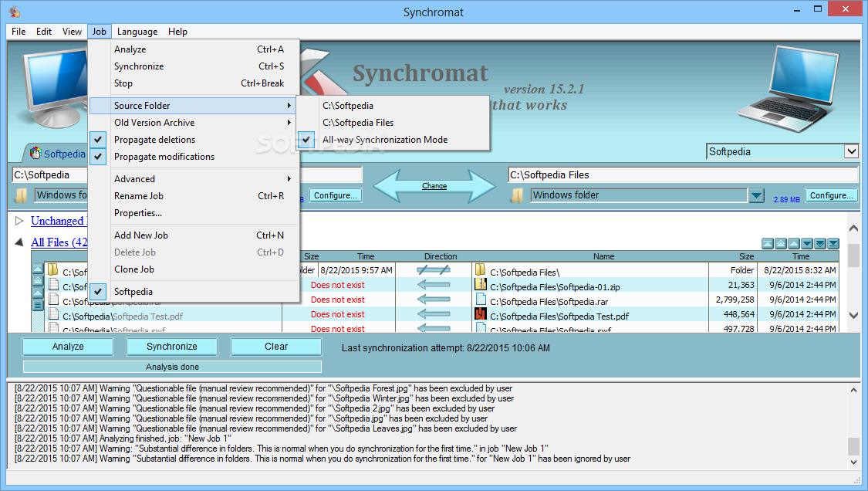Click the right path field C:\Softpedia Files
This screenshot has height=491, width=868.
click(683, 174)
